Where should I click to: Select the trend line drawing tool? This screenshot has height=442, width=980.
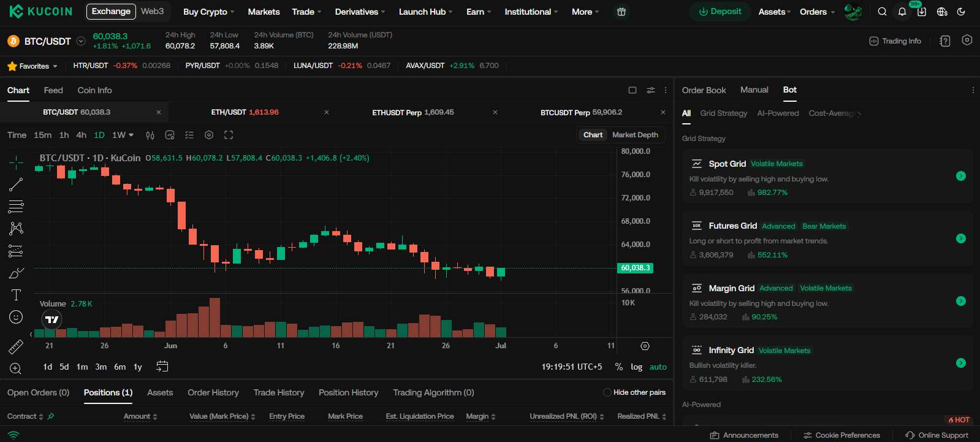pyautogui.click(x=16, y=185)
